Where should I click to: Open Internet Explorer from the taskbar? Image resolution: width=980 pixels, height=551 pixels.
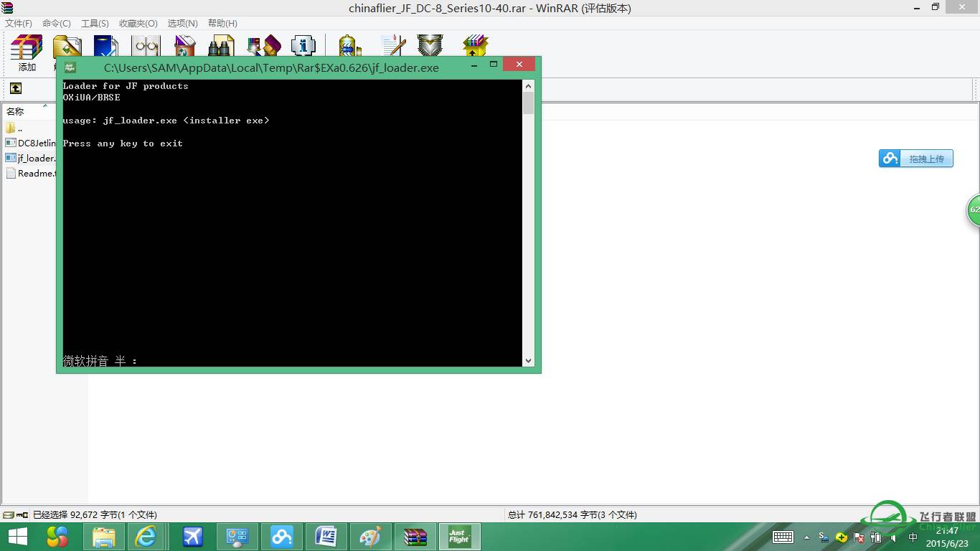[x=146, y=537]
